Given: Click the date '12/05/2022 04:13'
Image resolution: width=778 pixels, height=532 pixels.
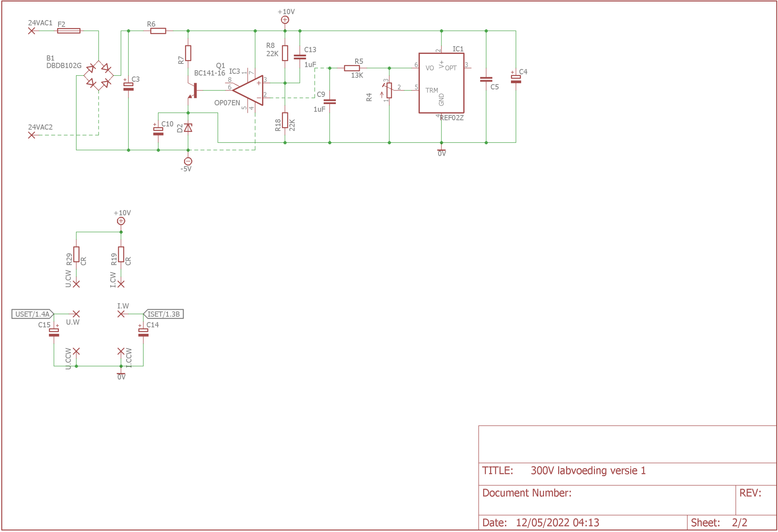Looking at the screenshot, I should click(x=557, y=523).
